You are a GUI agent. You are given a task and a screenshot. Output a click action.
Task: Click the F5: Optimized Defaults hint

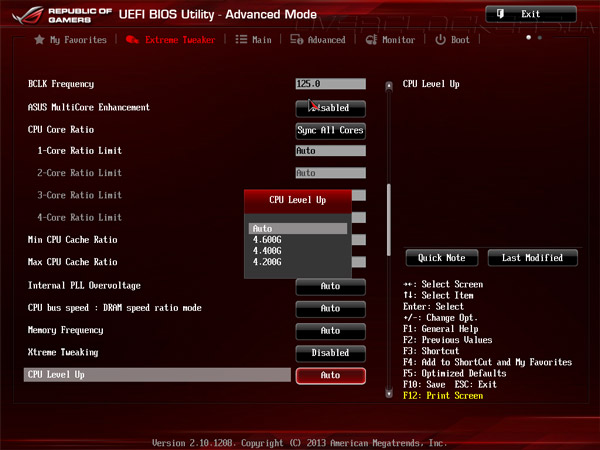[455, 373]
